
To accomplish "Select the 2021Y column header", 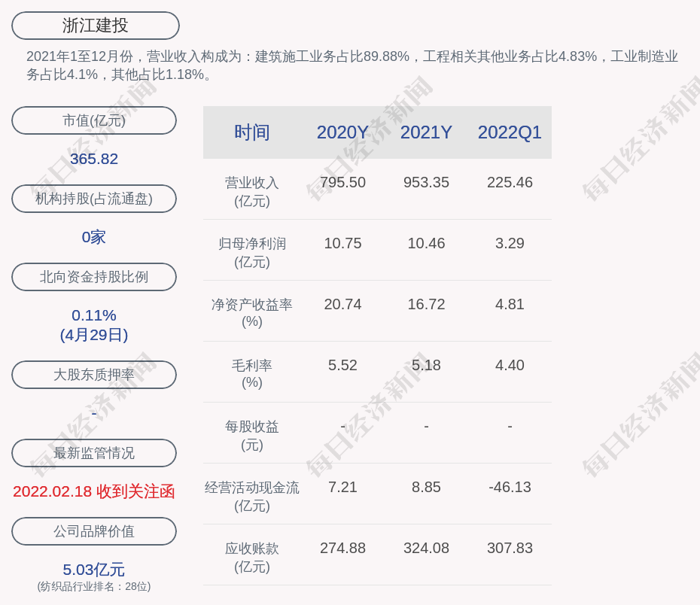I will pos(426,132).
